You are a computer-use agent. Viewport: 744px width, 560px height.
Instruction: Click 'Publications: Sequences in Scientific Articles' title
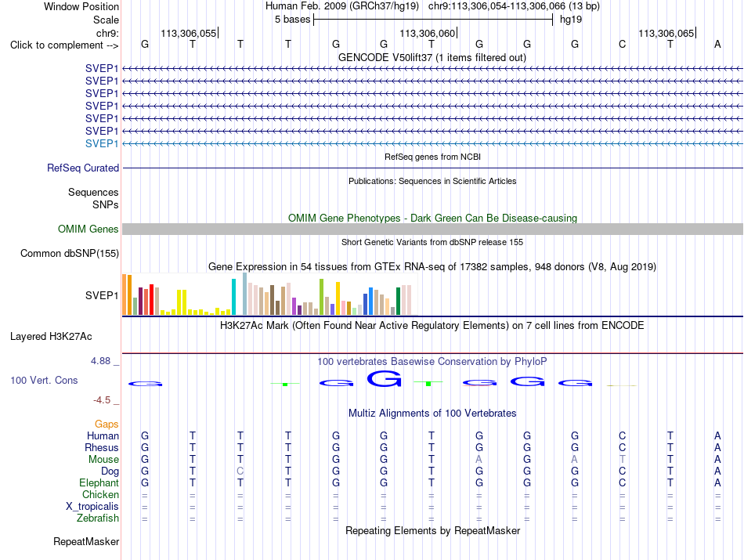point(432,181)
